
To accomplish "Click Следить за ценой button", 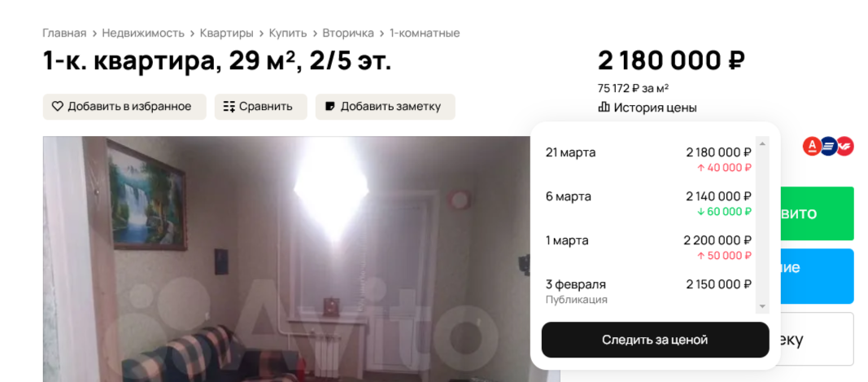I will point(655,340).
